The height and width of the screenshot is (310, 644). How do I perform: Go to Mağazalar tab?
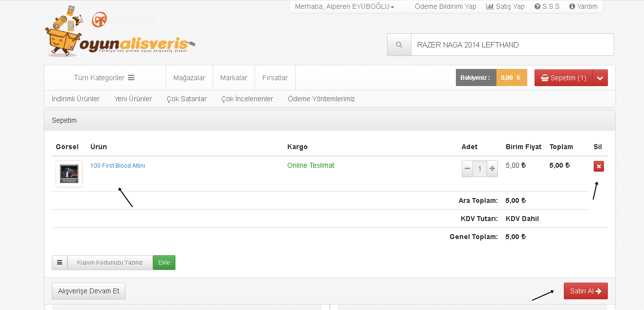click(x=189, y=78)
